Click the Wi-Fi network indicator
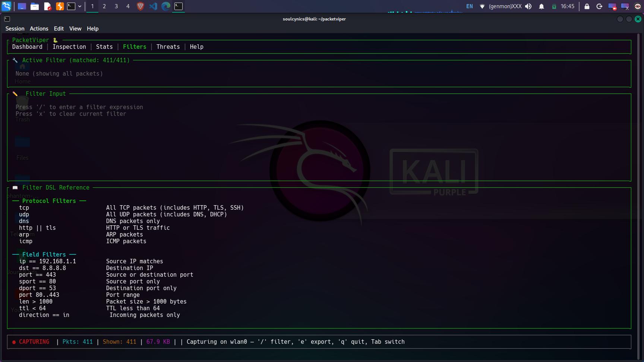The height and width of the screenshot is (362, 644). coord(482,6)
